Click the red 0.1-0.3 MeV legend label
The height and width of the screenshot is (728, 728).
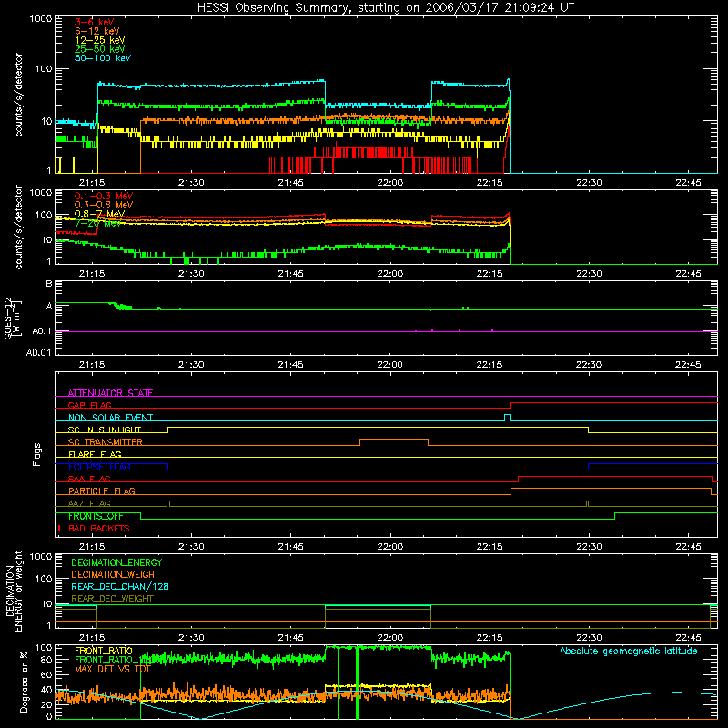[x=104, y=196]
